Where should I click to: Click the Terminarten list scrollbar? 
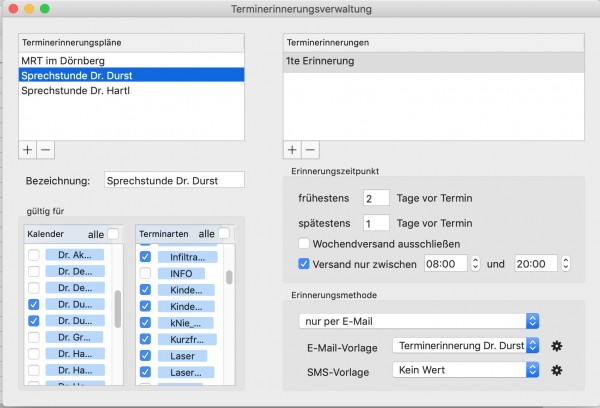coord(229,277)
